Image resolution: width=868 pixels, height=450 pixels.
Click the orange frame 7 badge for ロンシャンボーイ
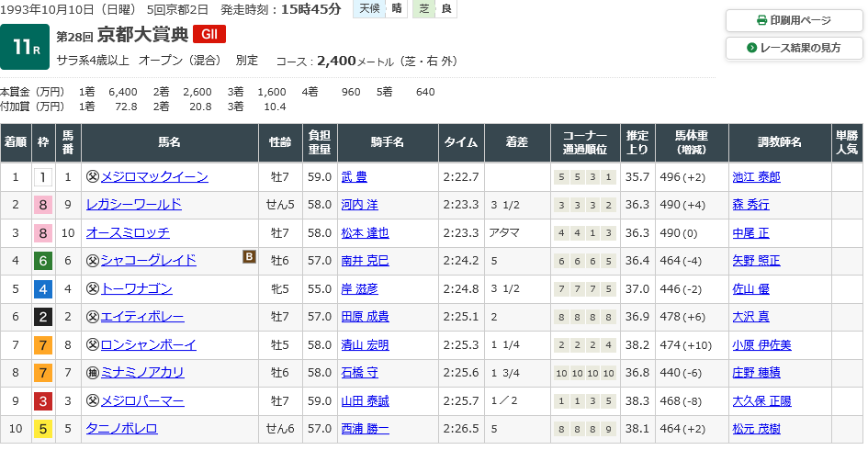[42, 345]
